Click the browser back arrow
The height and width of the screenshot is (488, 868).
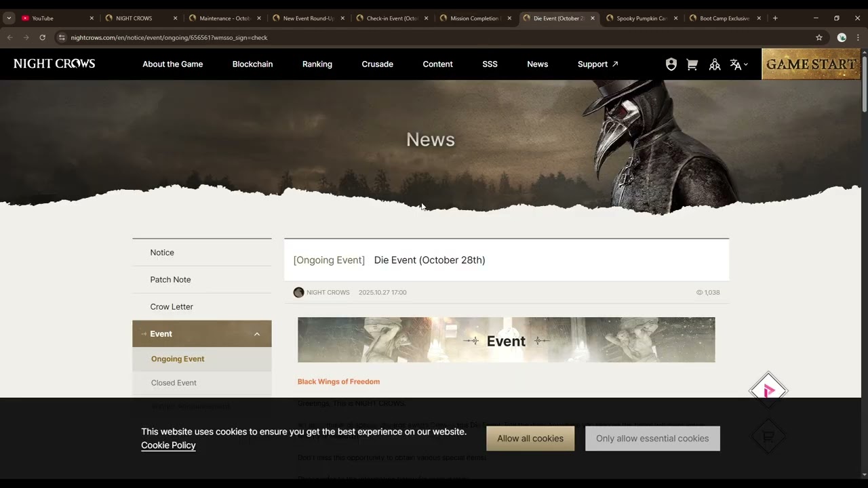tap(9, 37)
